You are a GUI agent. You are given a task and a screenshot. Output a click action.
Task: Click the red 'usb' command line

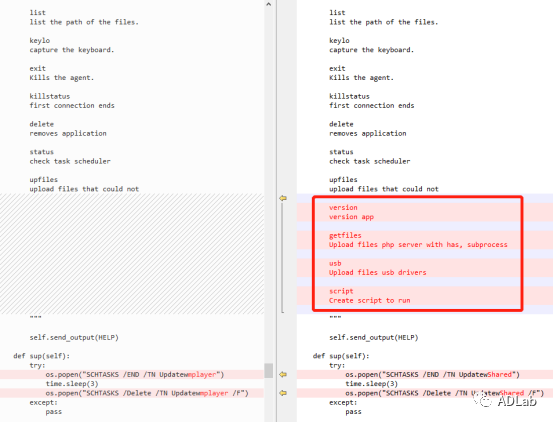335,263
